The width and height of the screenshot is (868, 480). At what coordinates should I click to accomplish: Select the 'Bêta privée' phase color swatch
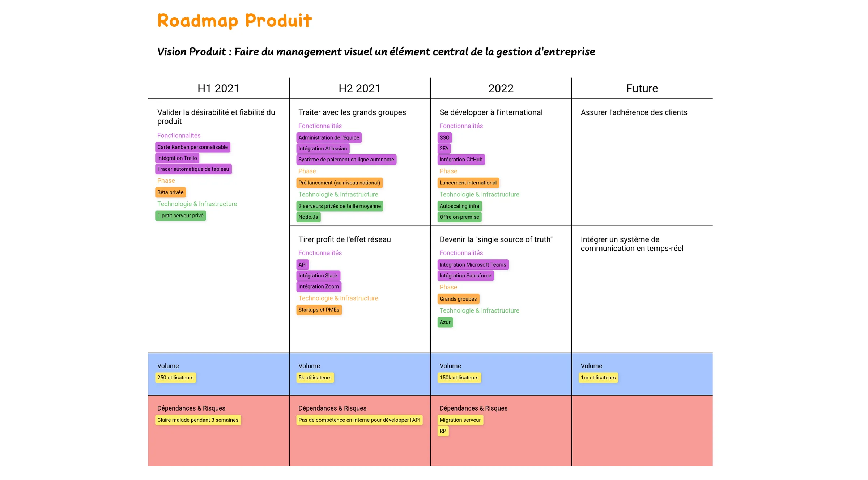pyautogui.click(x=171, y=192)
